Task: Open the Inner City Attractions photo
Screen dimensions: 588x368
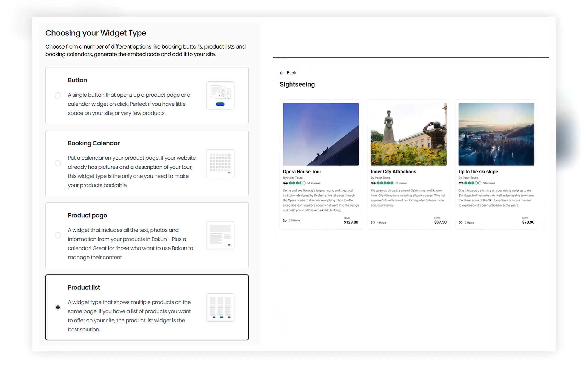Action: point(408,134)
